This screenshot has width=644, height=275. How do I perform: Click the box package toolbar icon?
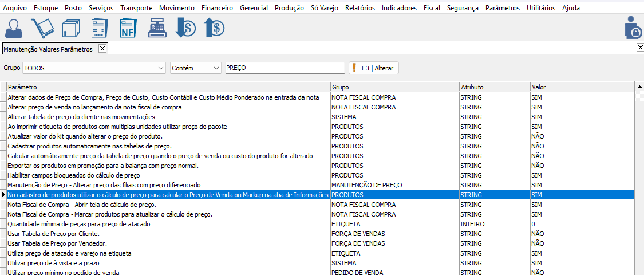(x=71, y=28)
